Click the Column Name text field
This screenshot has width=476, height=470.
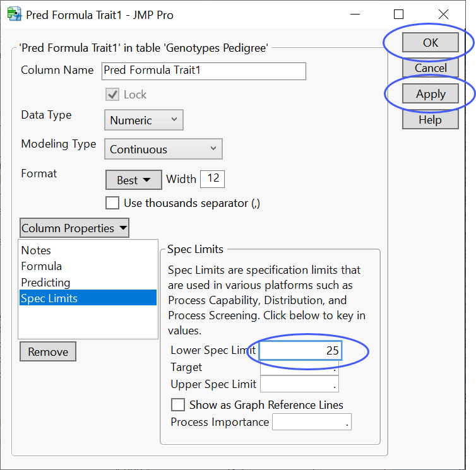click(x=203, y=71)
